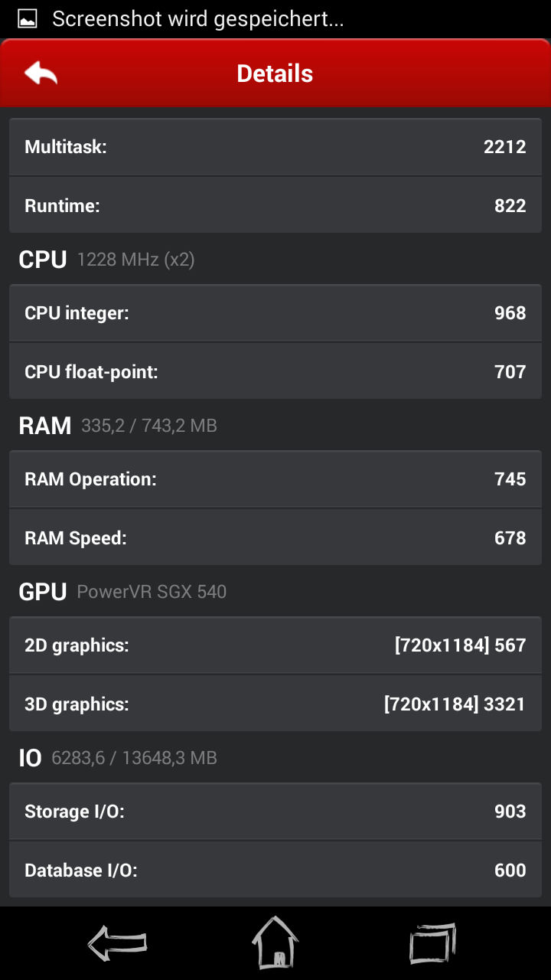Select the 3D graphics result row

pyautogui.click(x=275, y=704)
